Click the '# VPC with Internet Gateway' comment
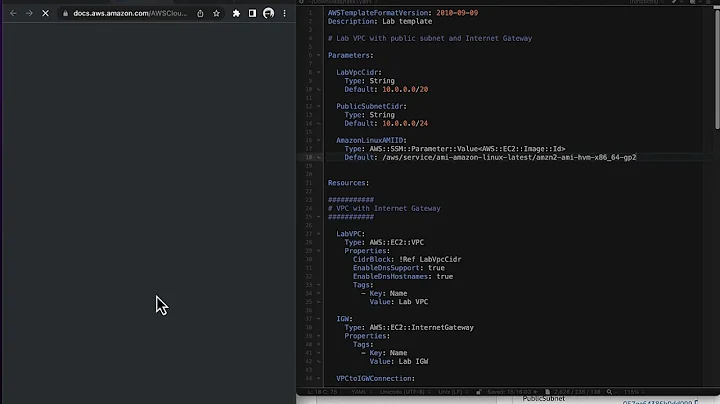 click(384, 208)
